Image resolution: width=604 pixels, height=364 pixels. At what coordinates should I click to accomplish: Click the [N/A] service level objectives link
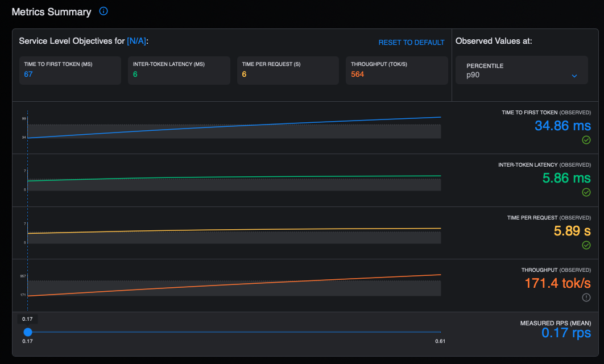pos(136,41)
